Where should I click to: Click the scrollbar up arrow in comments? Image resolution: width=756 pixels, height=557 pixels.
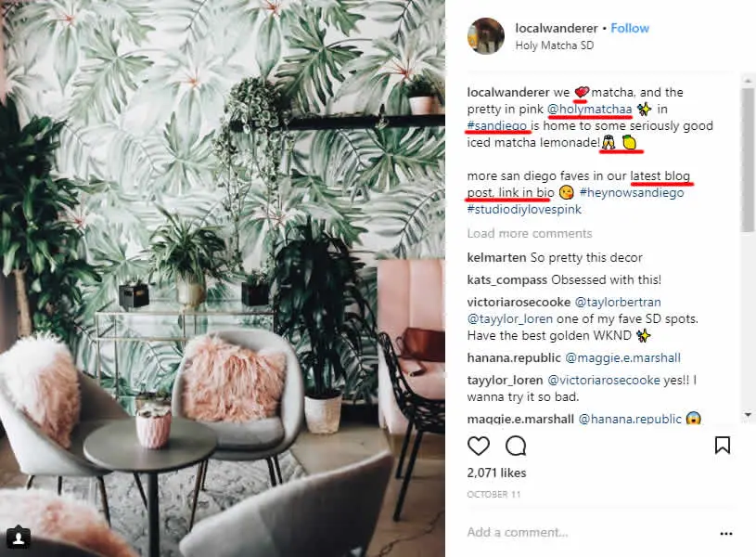click(x=748, y=80)
